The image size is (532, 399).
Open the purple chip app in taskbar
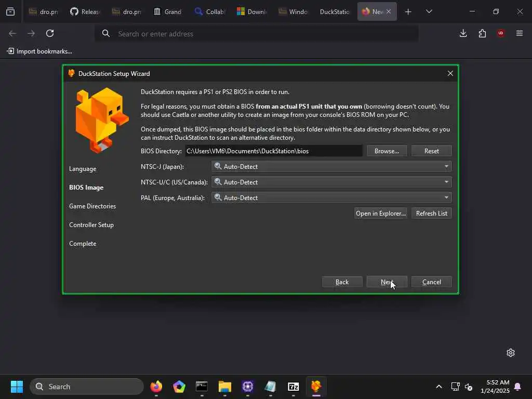(248, 387)
